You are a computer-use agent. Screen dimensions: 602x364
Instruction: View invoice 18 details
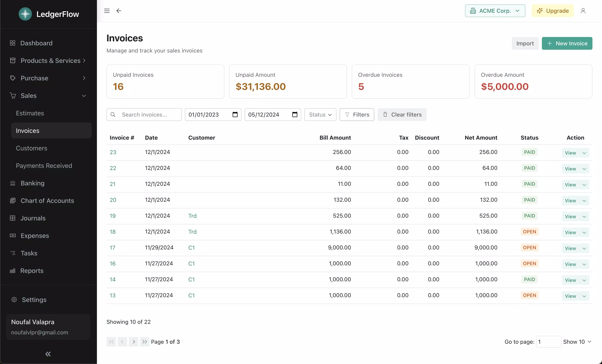pyautogui.click(x=570, y=232)
